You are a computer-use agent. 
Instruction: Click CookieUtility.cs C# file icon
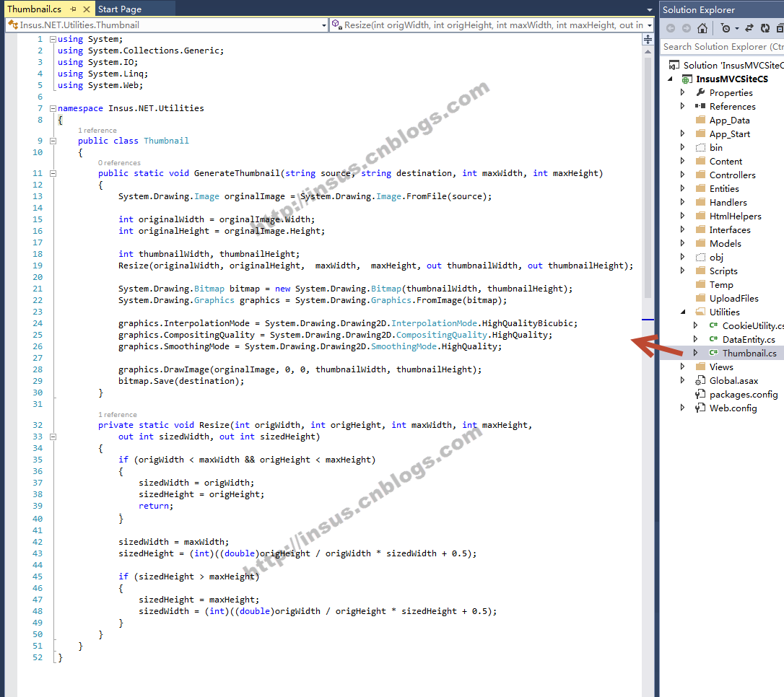(713, 325)
